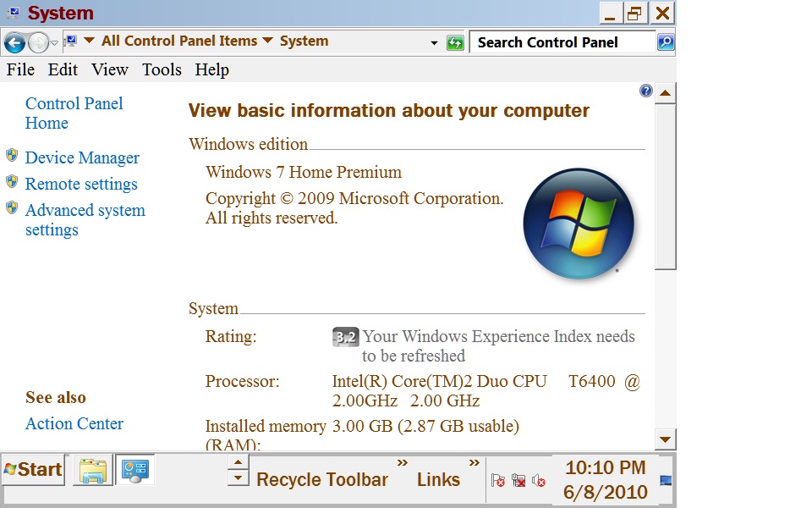The height and width of the screenshot is (508, 812).
Task: Open the Edit menu
Action: click(63, 69)
